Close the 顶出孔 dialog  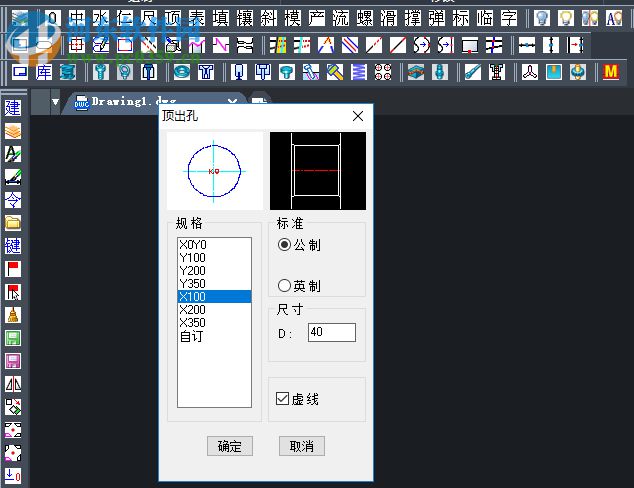coord(358,116)
